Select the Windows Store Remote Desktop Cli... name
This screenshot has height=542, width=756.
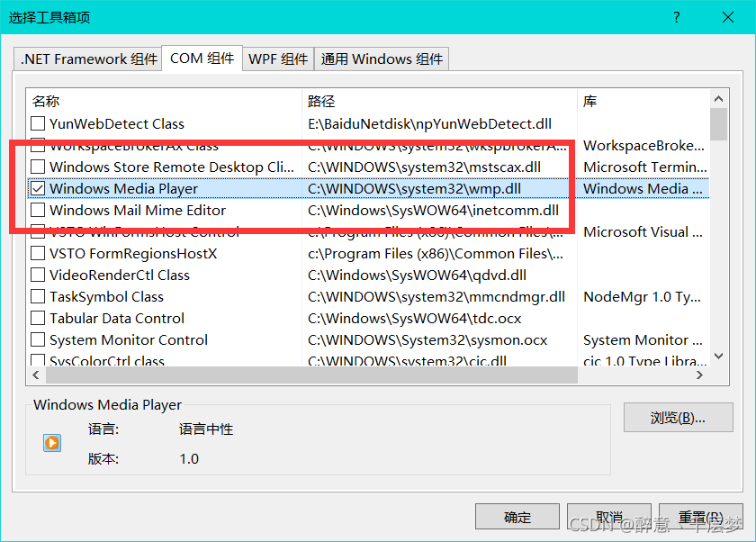pos(172,167)
